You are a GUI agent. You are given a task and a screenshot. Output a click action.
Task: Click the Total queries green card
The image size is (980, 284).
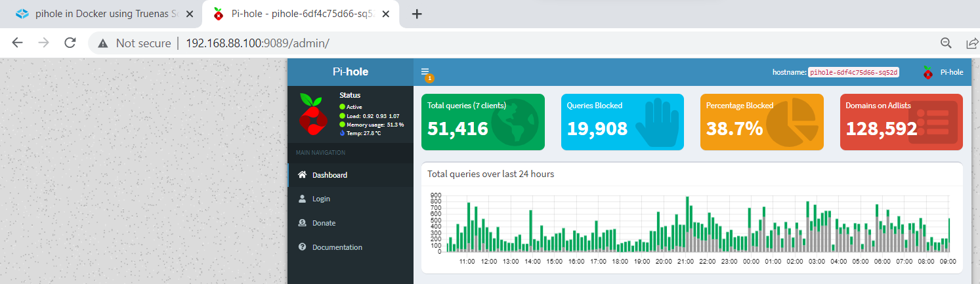(483, 122)
